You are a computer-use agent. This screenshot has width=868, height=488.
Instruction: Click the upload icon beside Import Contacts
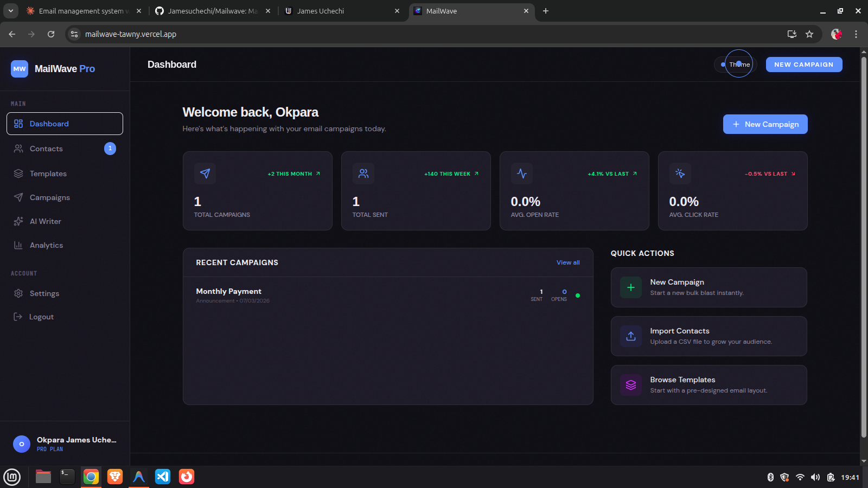(631, 336)
